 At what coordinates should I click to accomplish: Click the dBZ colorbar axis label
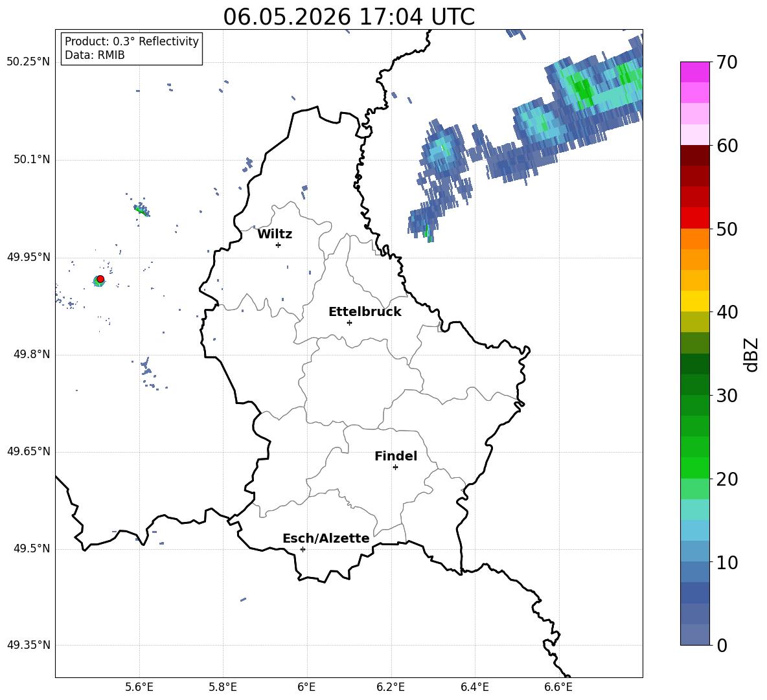click(750, 354)
